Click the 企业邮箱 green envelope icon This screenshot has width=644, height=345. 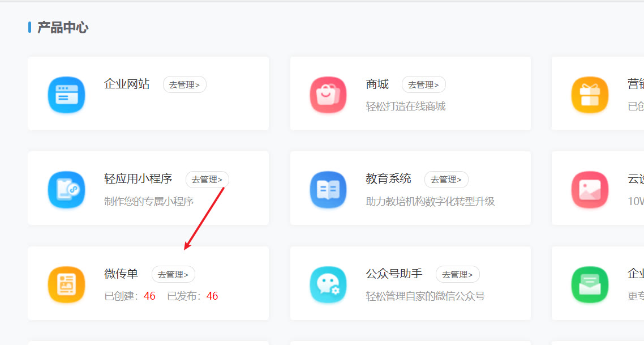tap(590, 283)
